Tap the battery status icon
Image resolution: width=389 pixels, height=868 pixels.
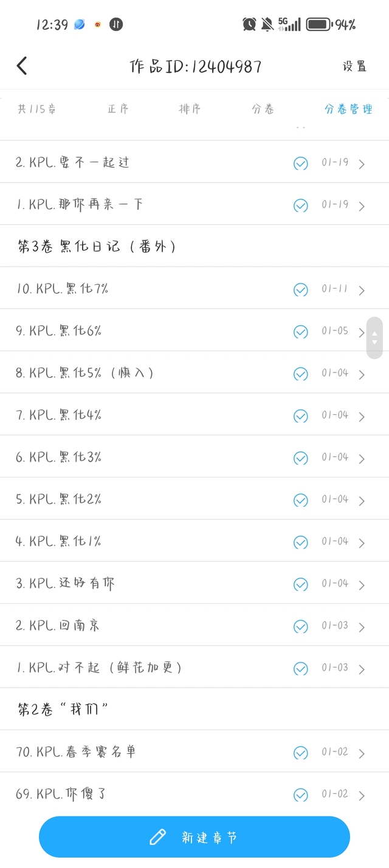318,24
